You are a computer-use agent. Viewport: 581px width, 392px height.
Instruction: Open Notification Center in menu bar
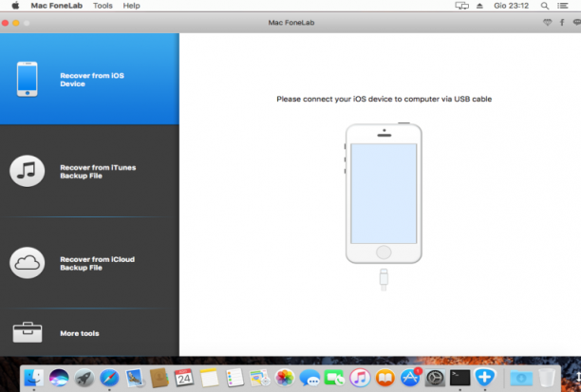click(562, 6)
